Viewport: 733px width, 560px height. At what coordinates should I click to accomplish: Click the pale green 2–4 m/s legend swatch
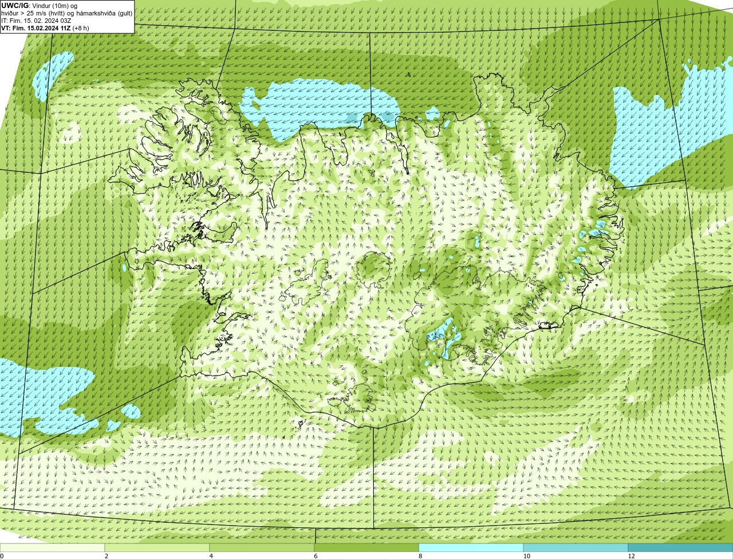[x=157, y=548]
